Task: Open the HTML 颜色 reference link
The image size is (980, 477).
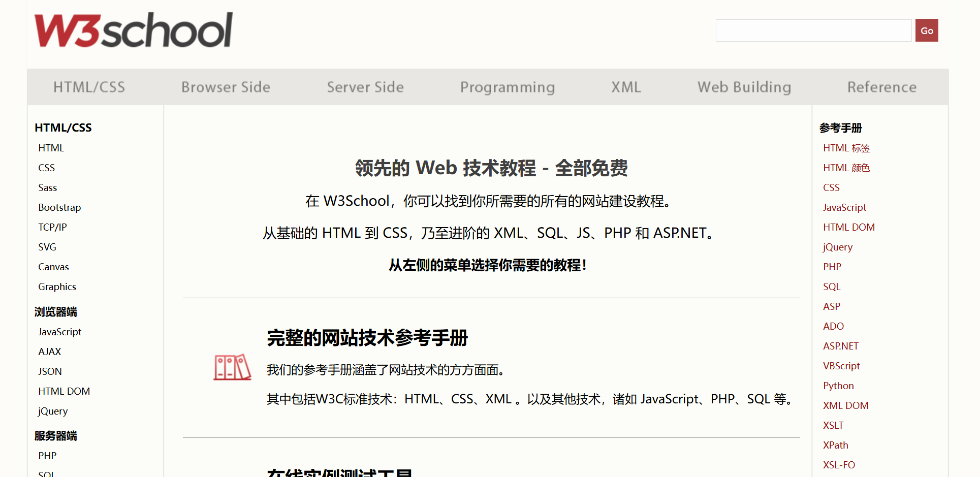Action: click(x=846, y=168)
